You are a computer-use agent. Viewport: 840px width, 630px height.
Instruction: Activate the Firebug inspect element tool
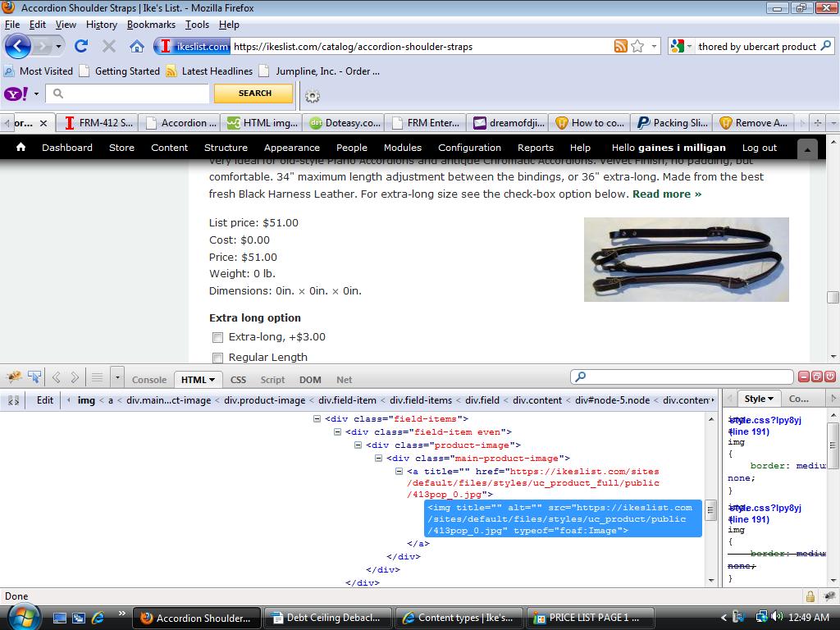tap(34, 376)
